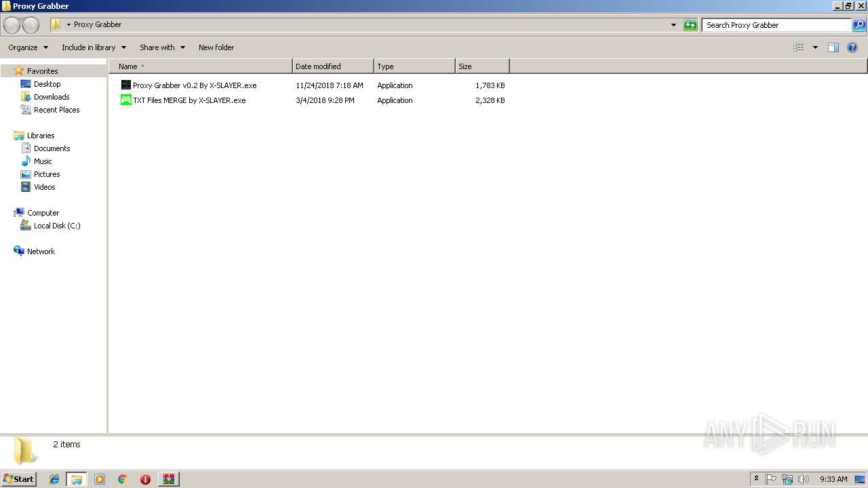The height and width of the screenshot is (488, 868).
Task: Open Desktop in Favorites
Action: point(47,84)
